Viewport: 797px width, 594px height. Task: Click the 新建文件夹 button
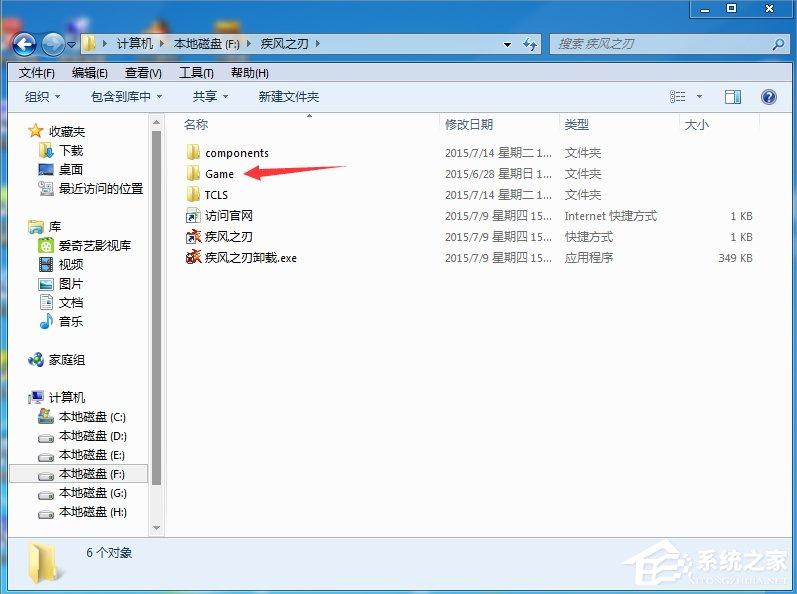(289, 97)
